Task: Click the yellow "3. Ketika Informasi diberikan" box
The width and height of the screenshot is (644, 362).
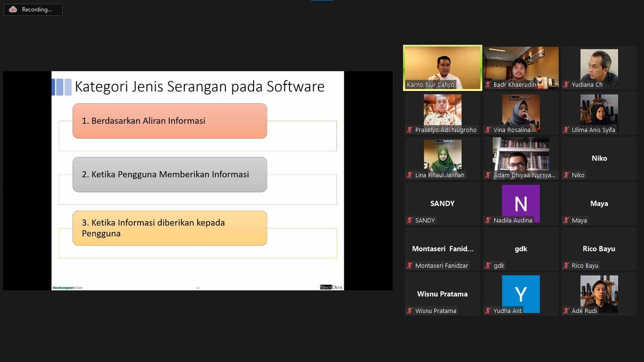Action: click(170, 228)
